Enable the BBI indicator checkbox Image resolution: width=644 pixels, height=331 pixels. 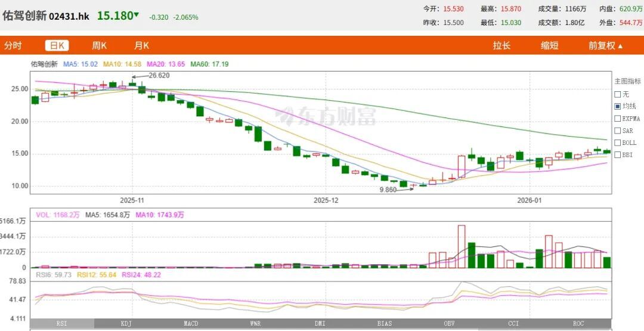[x=617, y=155]
